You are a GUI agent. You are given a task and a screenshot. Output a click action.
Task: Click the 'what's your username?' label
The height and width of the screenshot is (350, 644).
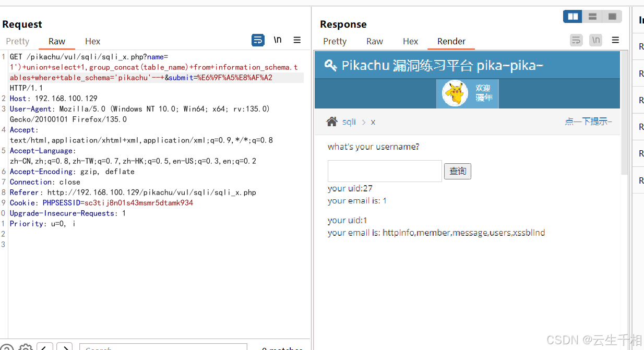pyautogui.click(x=373, y=147)
